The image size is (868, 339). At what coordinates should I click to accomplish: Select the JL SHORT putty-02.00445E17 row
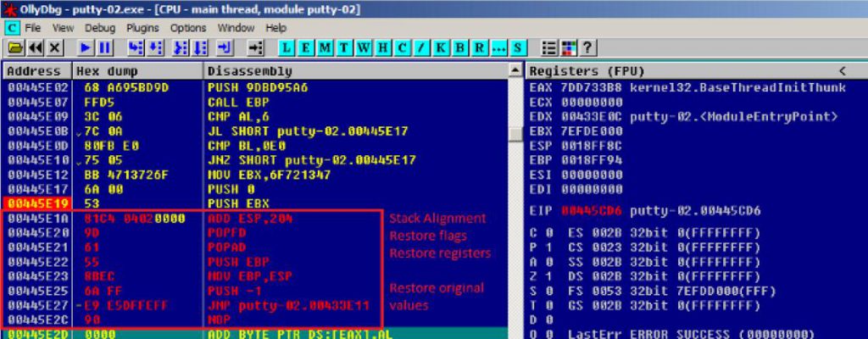point(255,131)
